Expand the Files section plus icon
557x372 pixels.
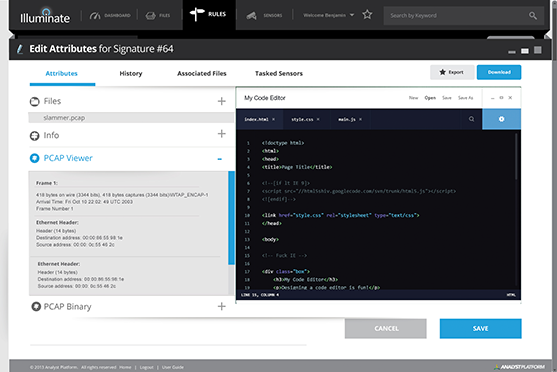[222, 101]
